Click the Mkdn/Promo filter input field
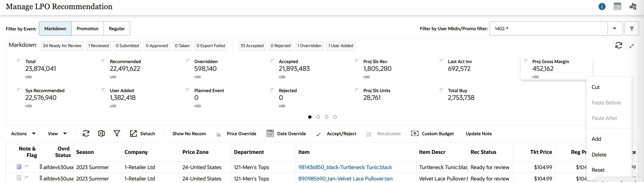 549,29
